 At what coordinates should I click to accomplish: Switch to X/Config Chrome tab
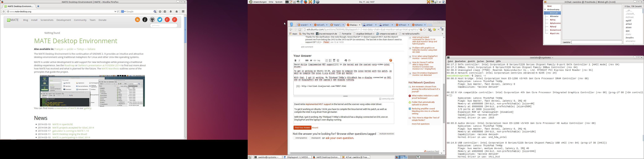click(321, 25)
